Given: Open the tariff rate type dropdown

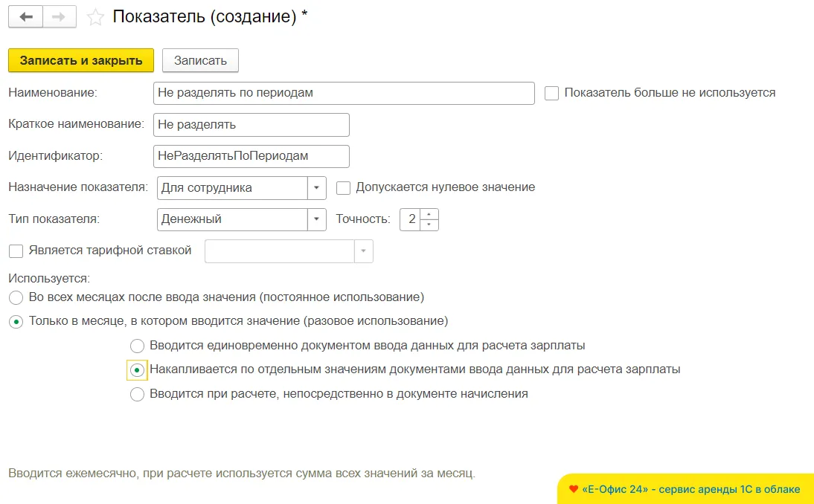Looking at the screenshot, I should [x=364, y=251].
